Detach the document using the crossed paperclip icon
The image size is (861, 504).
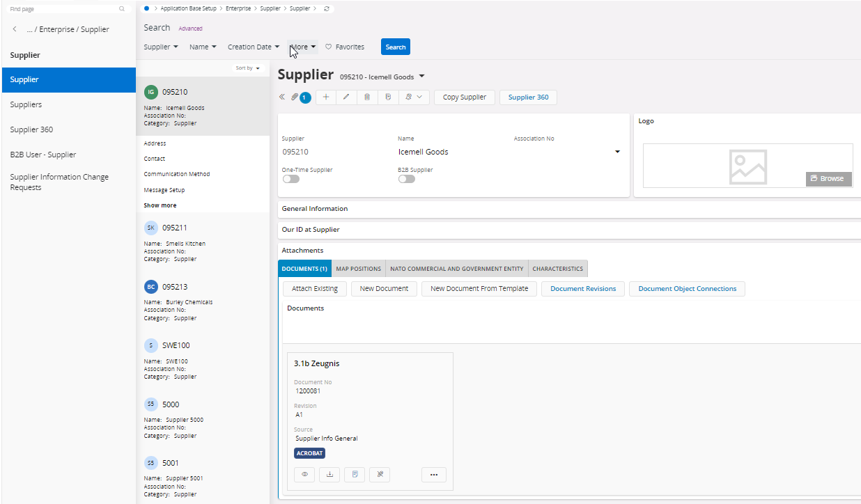pyautogui.click(x=380, y=475)
